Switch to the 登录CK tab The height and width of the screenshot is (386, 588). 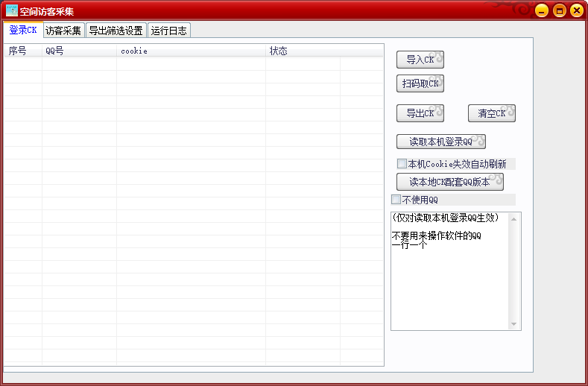click(x=22, y=31)
